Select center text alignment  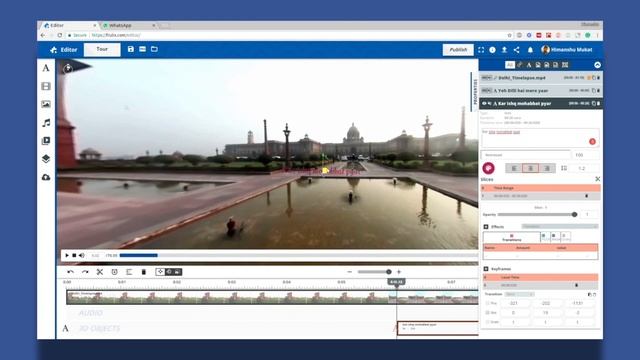531,168
